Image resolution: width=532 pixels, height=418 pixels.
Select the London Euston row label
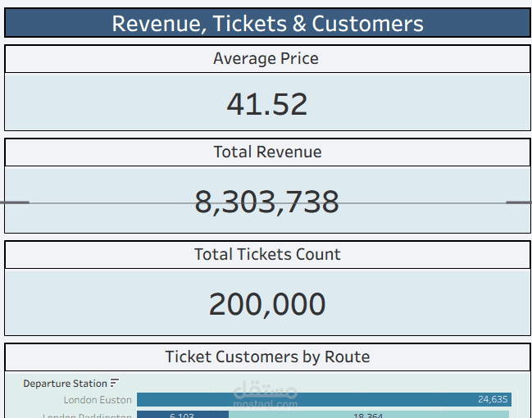tap(97, 400)
